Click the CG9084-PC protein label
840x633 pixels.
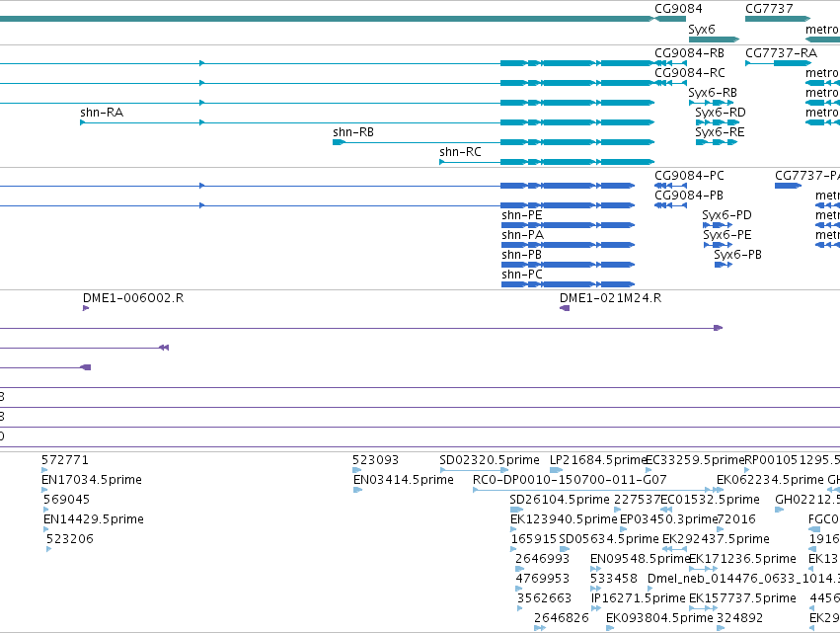[x=689, y=176]
